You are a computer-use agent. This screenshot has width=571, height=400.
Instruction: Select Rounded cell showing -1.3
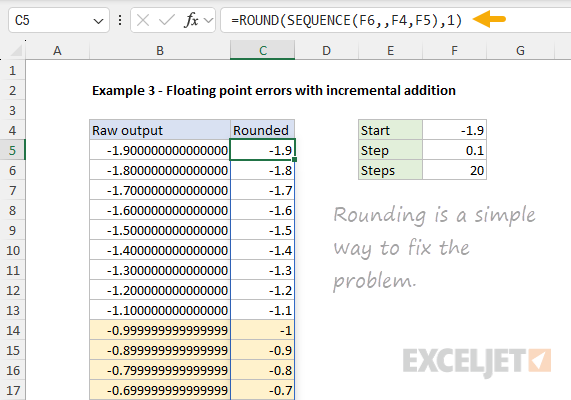coord(263,270)
